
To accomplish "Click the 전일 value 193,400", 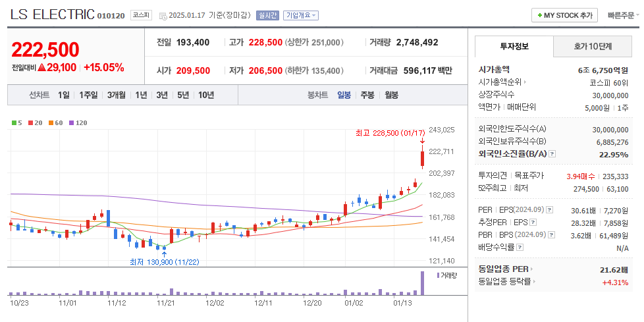I will [x=193, y=42].
